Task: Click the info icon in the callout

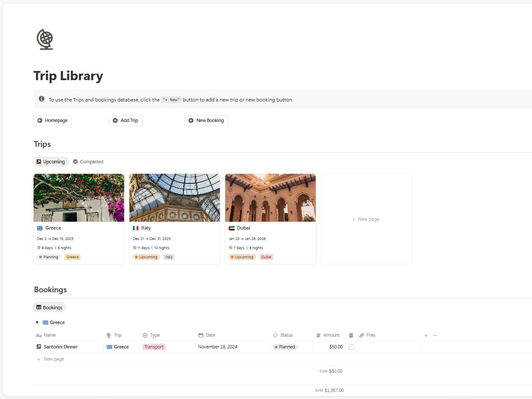Action: [42, 99]
